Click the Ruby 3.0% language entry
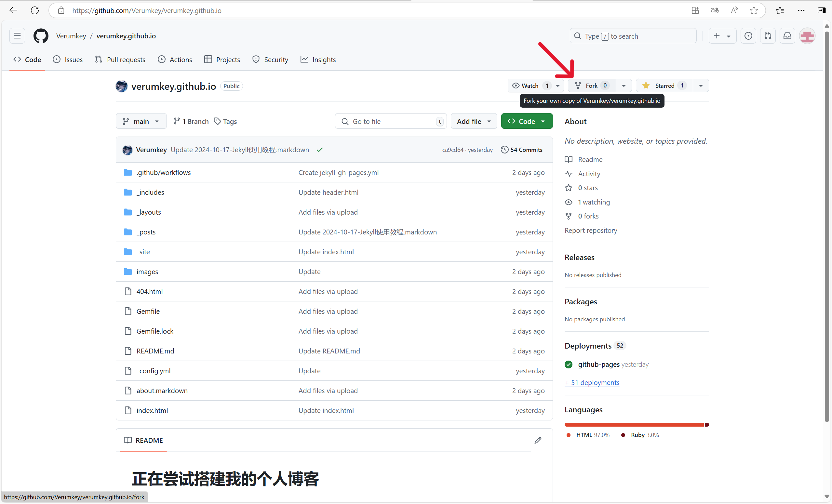Screen dimensions: 832x504 [x=640, y=435]
